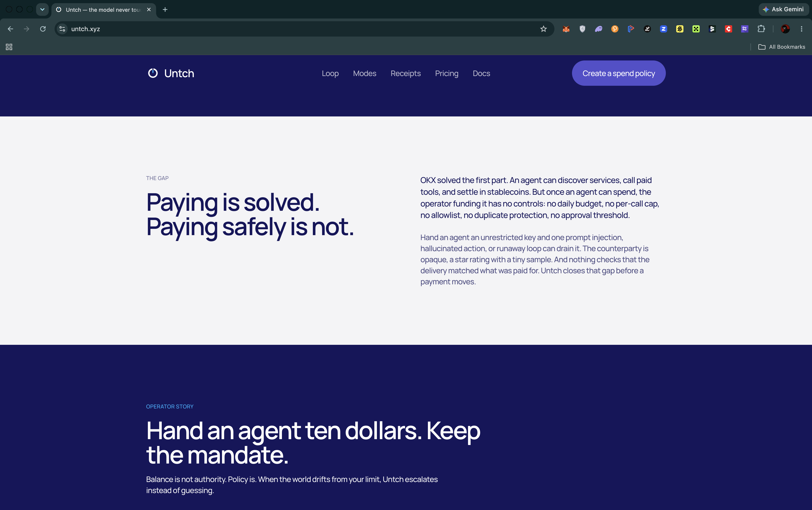Open the orange Polkadot P extension

click(x=614, y=29)
